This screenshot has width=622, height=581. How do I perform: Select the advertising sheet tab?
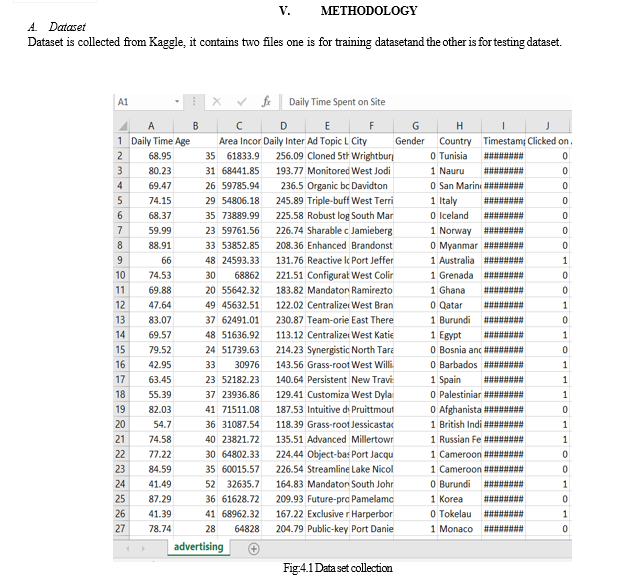[x=198, y=547]
